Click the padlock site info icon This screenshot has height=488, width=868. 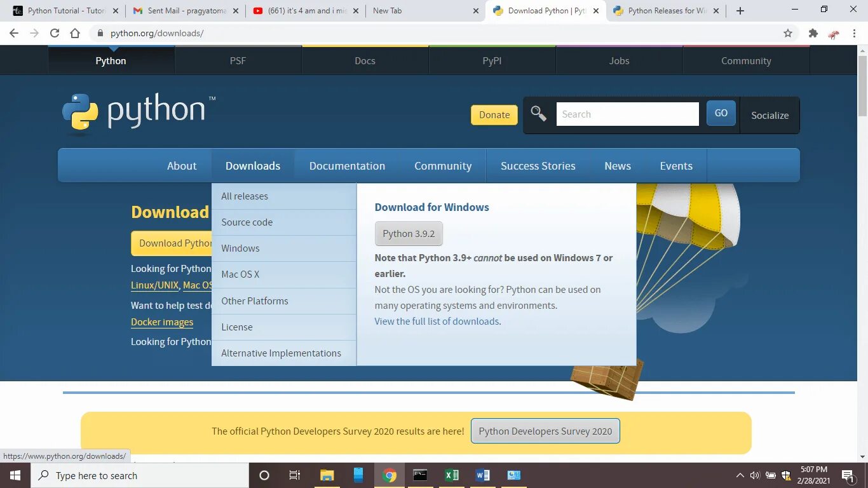[x=100, y=33]
